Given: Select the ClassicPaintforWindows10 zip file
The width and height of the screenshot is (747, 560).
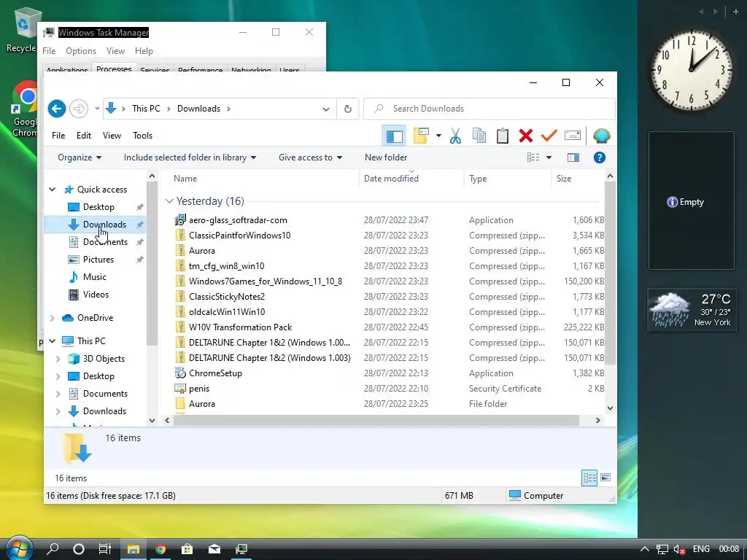Looking at the screenshot, I should pyautogui.click(x=239, y=236).
